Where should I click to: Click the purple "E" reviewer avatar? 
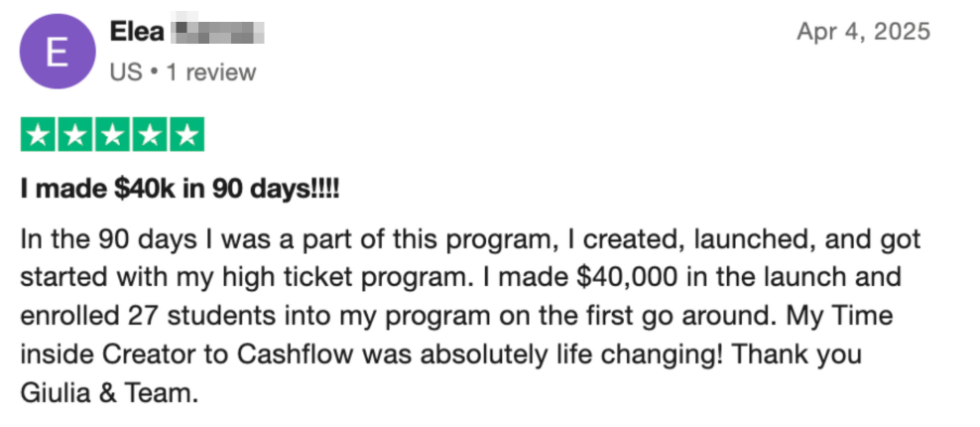click(x=58, y=52)
